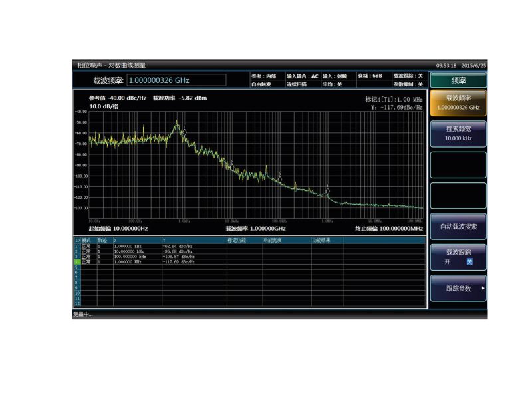Viewport: 532px width, 399px height.
Task: Click the 标记功能 column header
Action: point(237,240)
